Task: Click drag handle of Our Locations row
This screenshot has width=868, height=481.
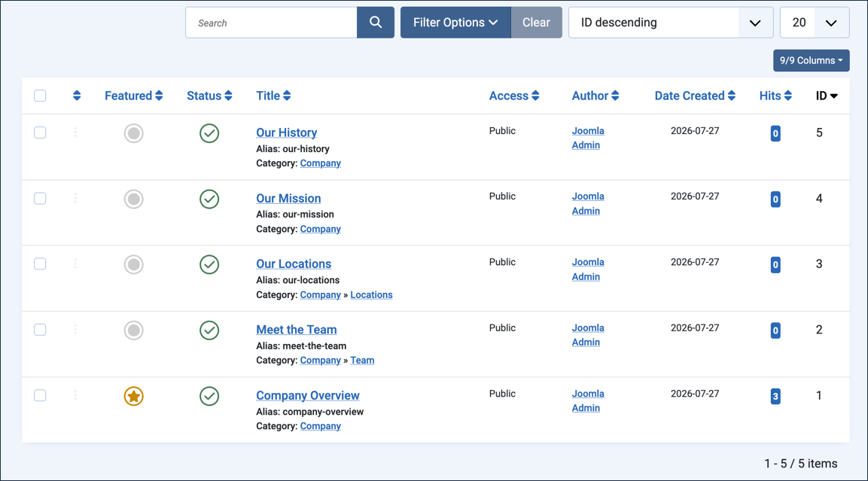Action: click(x=75, y=263)
